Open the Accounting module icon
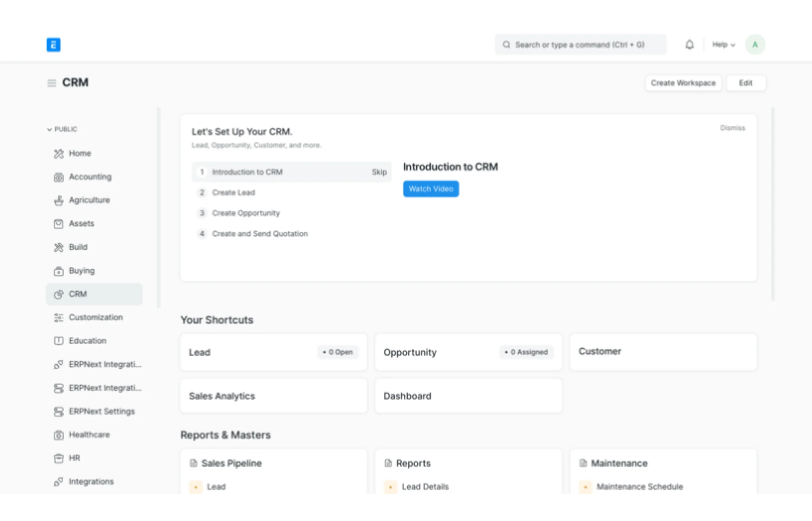The image size is (812, 521). pyautogui.click(x=59, y=177)
